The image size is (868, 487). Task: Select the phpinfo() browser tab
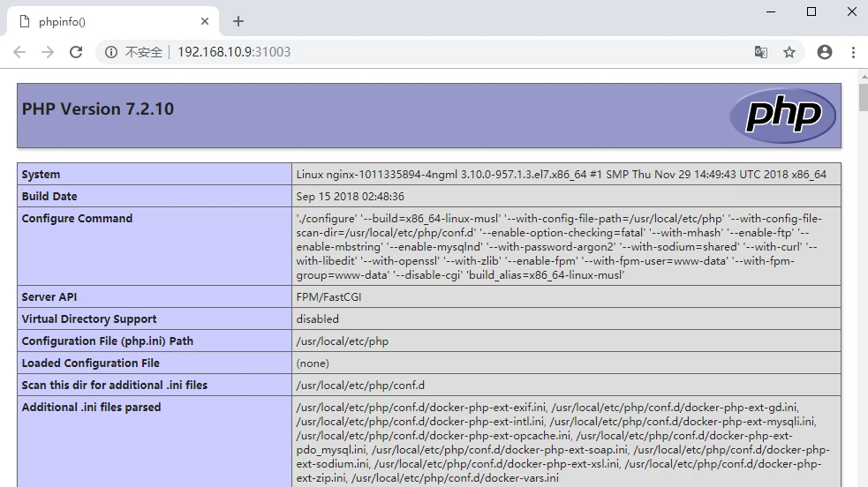(x=113, y=21)
